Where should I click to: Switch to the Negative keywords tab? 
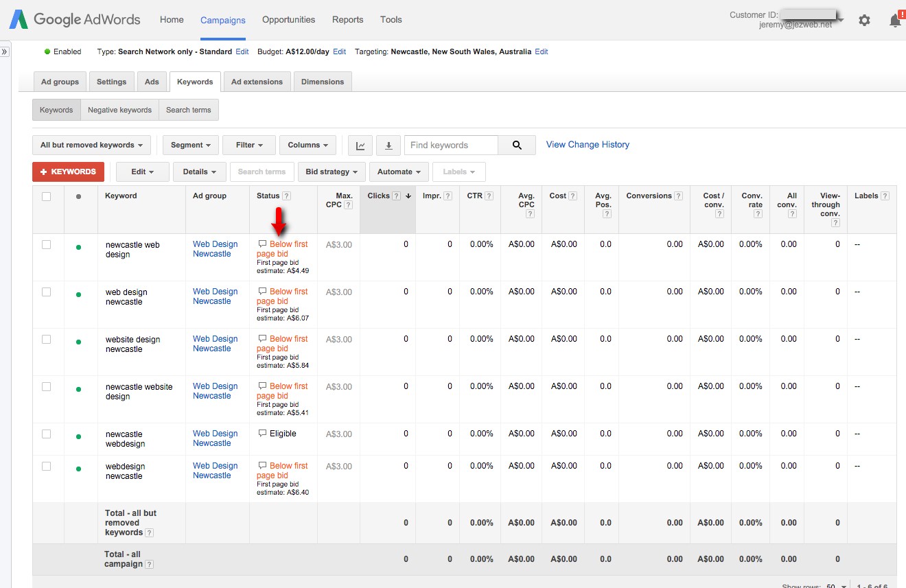[x=119, y=109]
